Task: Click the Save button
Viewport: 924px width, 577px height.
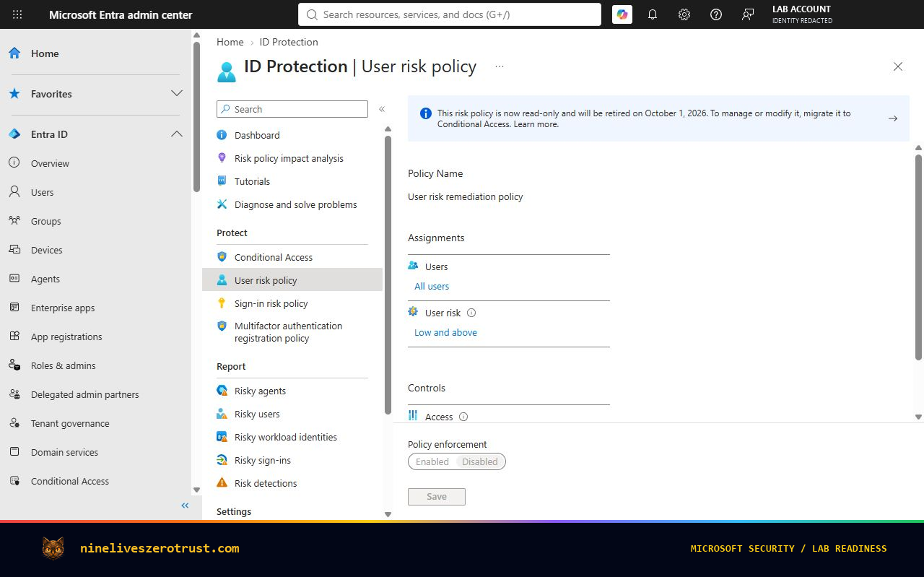Action: coord(437,497)
